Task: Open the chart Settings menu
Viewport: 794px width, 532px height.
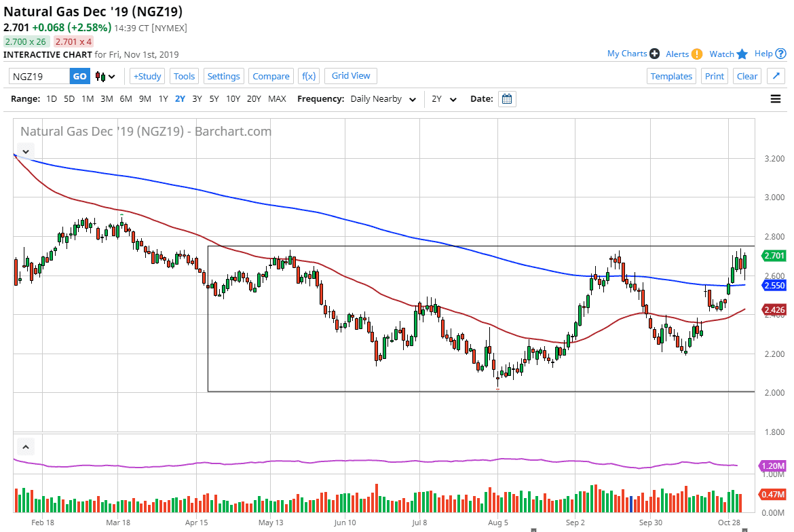Action: [223, 76]
